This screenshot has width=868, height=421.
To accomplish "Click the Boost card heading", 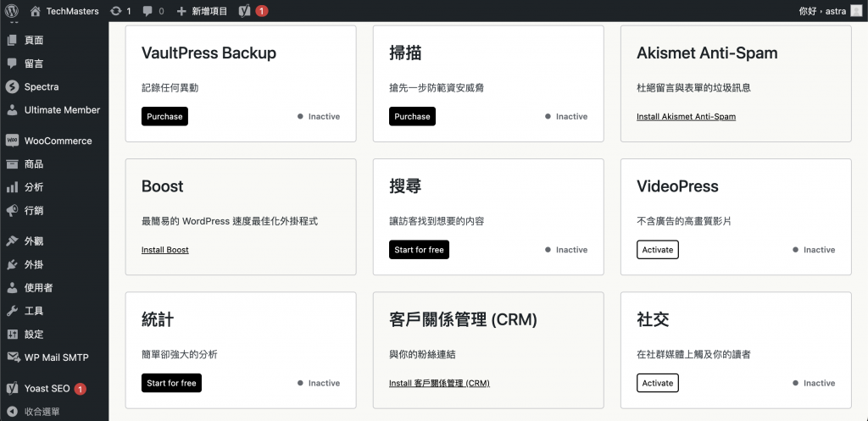I will coord(162,186).
